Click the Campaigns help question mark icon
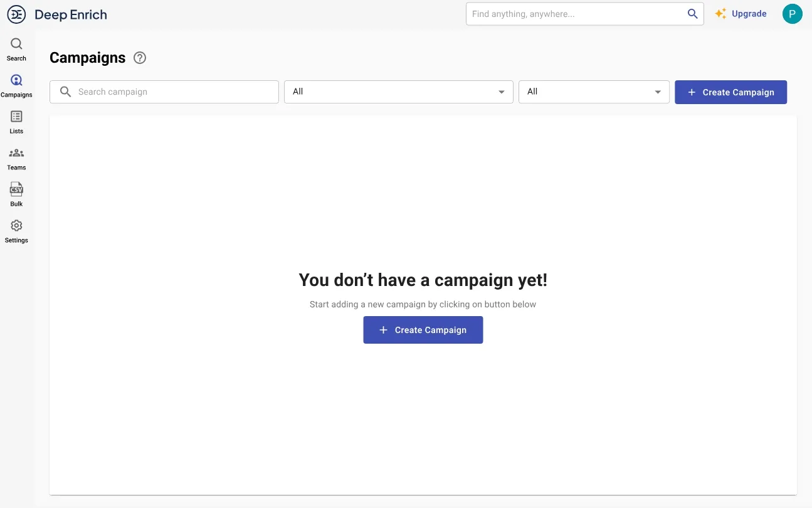 click(140, 58)
